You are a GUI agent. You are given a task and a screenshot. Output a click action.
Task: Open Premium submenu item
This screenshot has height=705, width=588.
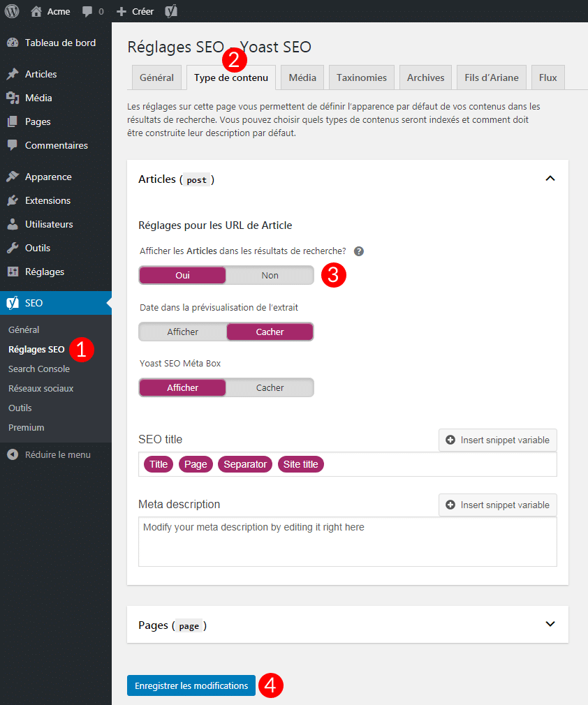pos(26,428)
